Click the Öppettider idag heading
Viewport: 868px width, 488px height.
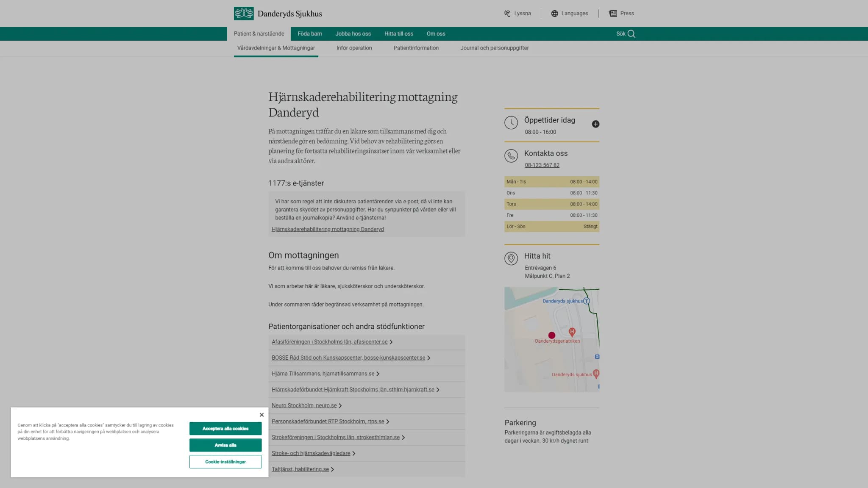click(550, 120)
